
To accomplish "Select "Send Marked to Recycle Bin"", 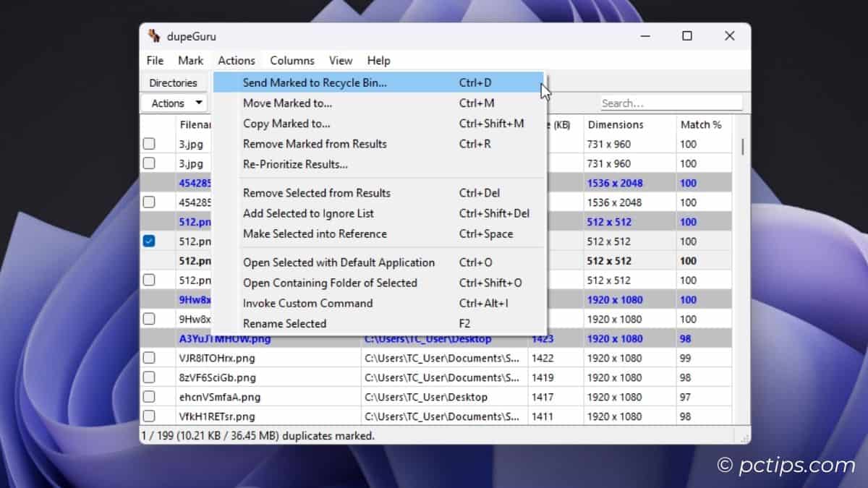I will [315, 82].
